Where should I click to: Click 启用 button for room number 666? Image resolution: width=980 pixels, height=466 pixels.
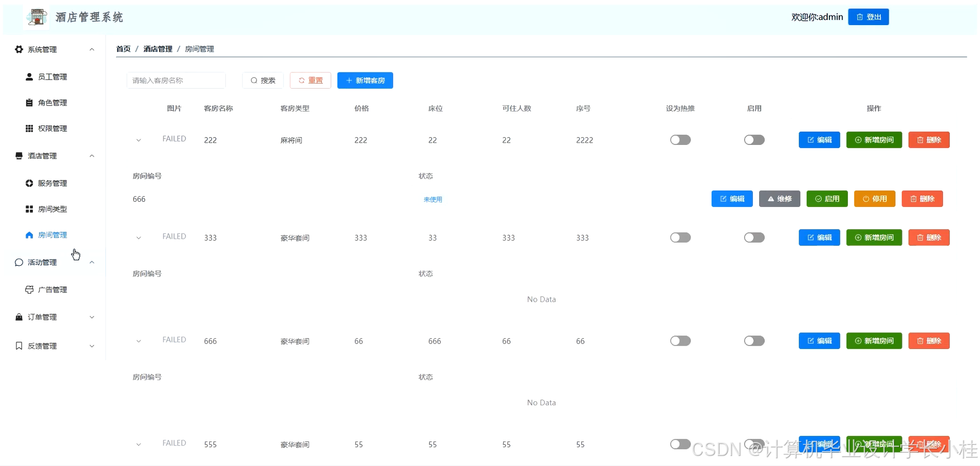827,199
